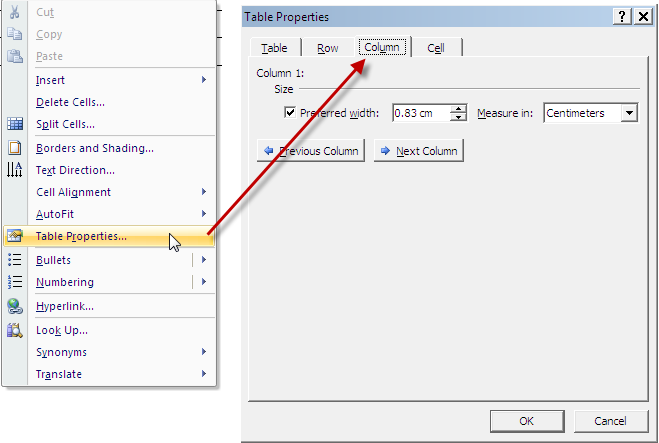The image size is (659, 443).
Task: Click the Numbering list icon
Action: [15, 282]
